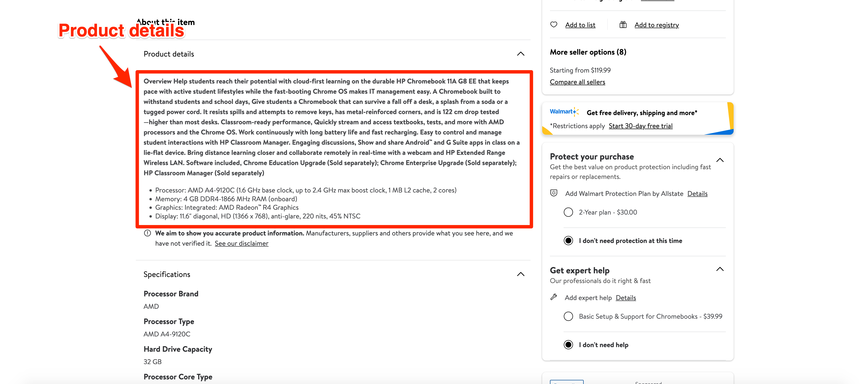Click the wrench icon under Get expert help
Screen dimensions: 868x384
554,297
